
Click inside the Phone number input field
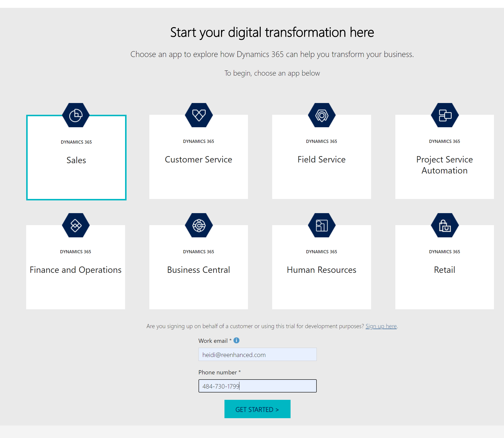tap(257, 386)
